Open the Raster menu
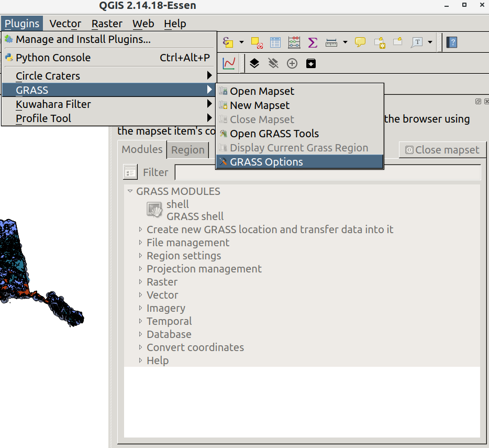The height and width of the screenshot is (448, 489). tap(107, 24)
